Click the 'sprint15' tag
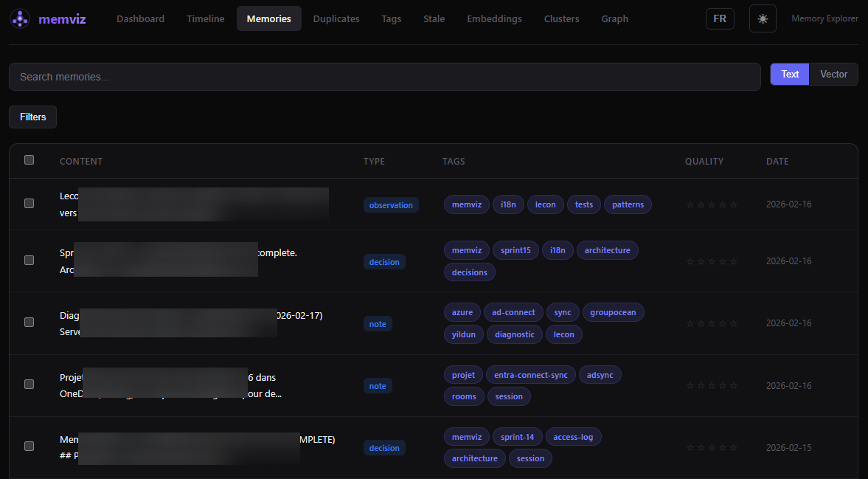The image size is (868, 479). (x=516, y=250)
